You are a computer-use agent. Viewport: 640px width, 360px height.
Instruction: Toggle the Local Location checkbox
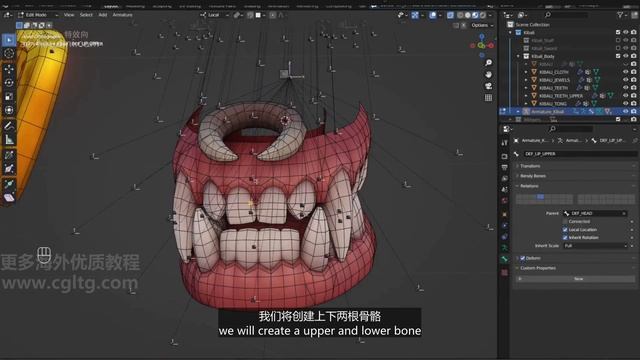pos(565,230)
